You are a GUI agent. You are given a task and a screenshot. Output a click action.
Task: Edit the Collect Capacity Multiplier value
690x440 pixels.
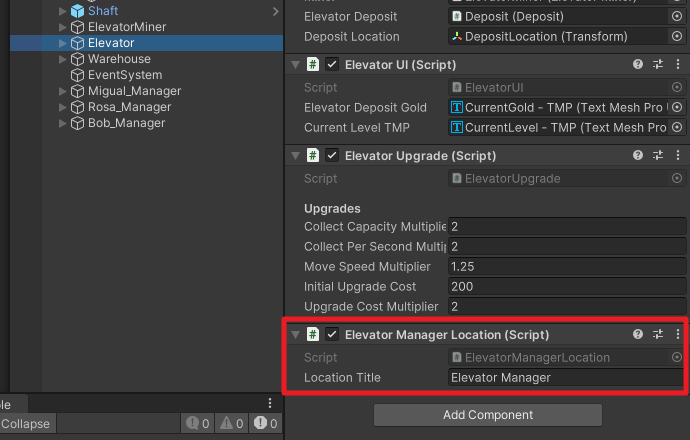(x=567, y=227)
